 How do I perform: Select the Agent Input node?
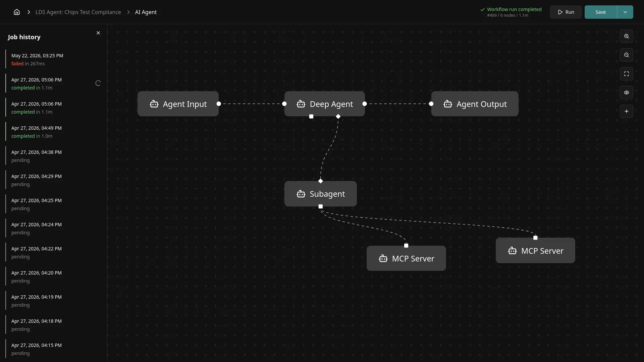(178, 104)
